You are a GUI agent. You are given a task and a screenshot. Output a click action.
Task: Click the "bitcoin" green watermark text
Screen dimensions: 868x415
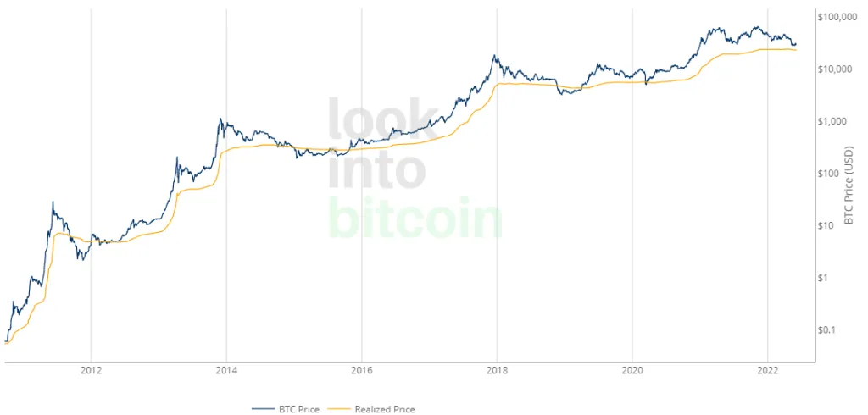click(x=414, y=219)
